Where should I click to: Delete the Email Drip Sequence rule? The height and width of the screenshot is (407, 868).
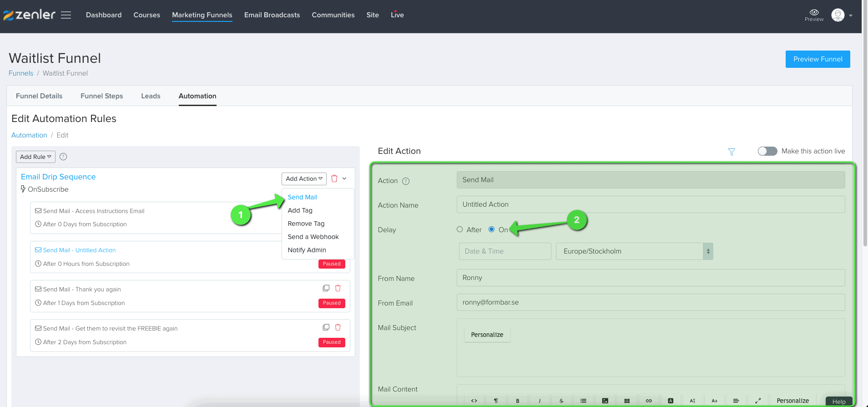click(334, 178)
